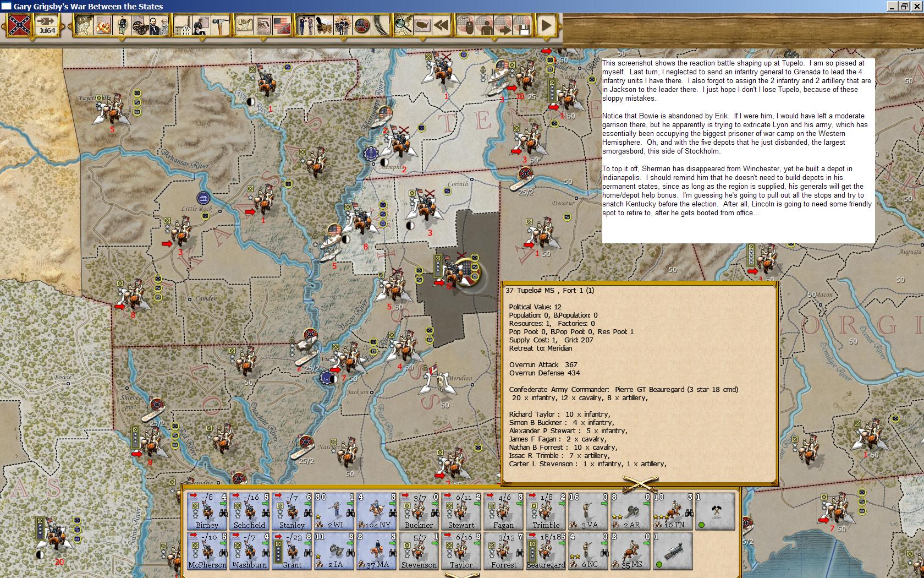Select the Grant army commander card
Viewport: 924px width, 578px height.
(292, 551)
